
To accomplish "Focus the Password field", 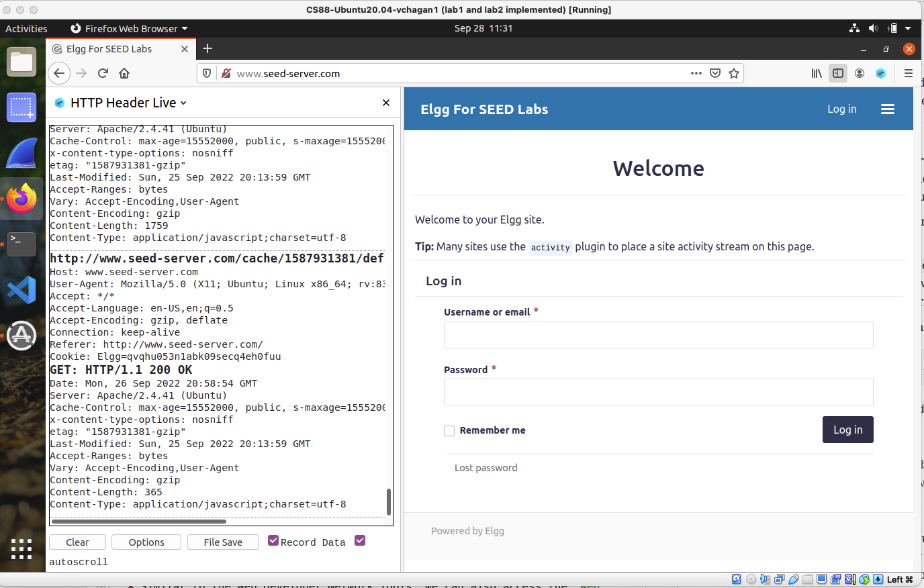I will [659, 392].
